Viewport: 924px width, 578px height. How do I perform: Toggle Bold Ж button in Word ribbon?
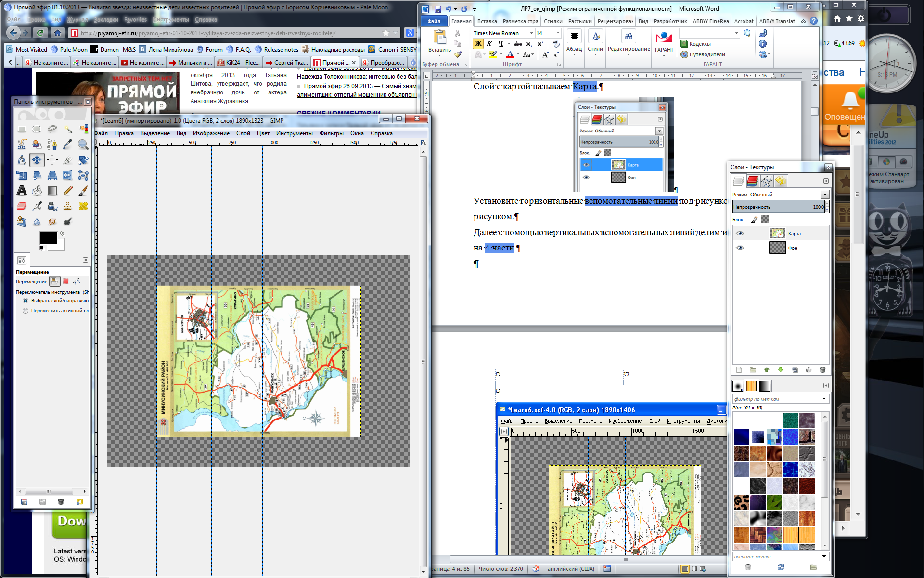tap(478, 44)
